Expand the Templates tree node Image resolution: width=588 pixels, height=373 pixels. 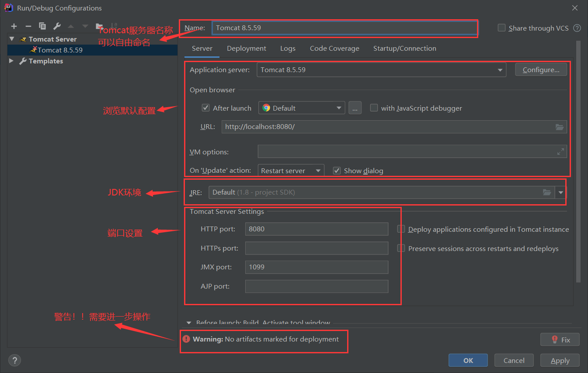point(11,61)
